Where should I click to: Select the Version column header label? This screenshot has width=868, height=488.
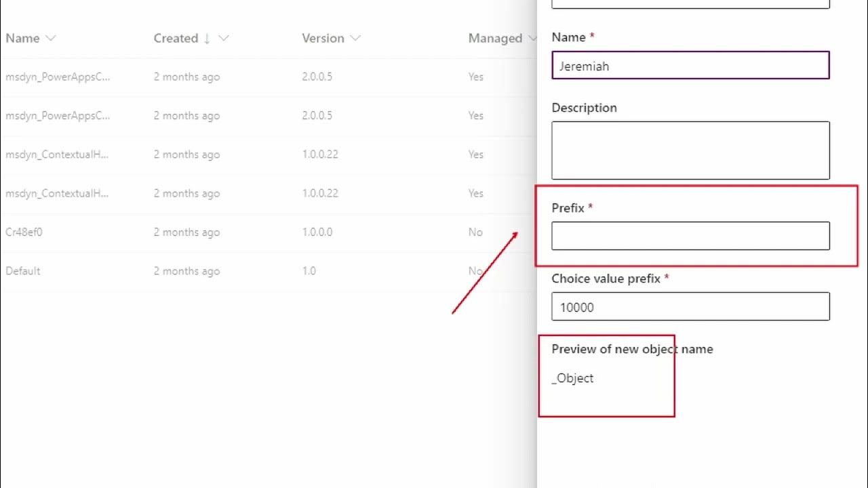coord(323,39)
